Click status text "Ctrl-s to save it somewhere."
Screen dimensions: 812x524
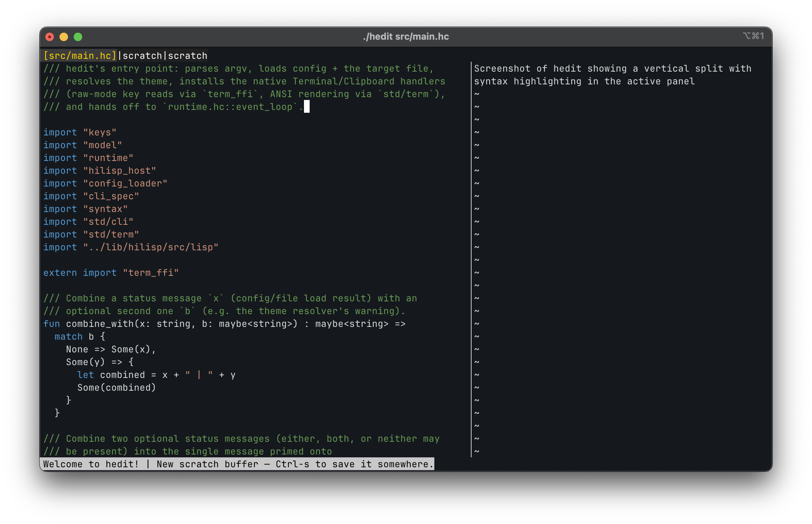pyautogui.click(x=355, y=464)
